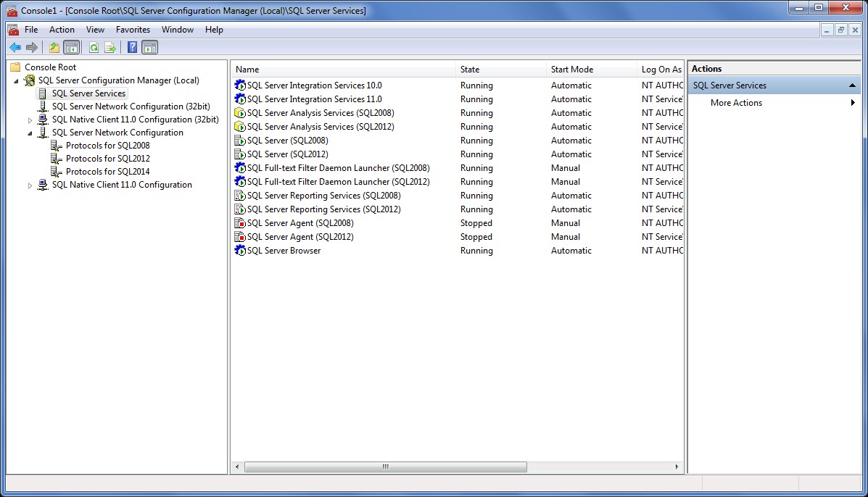Click the Up One Level folder icon
The width and height of the screenshot is (868, 497).
pos(54,48)
